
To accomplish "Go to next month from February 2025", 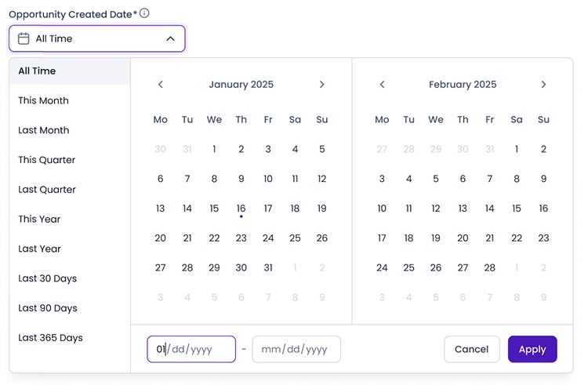I will [x=543, y=85].
